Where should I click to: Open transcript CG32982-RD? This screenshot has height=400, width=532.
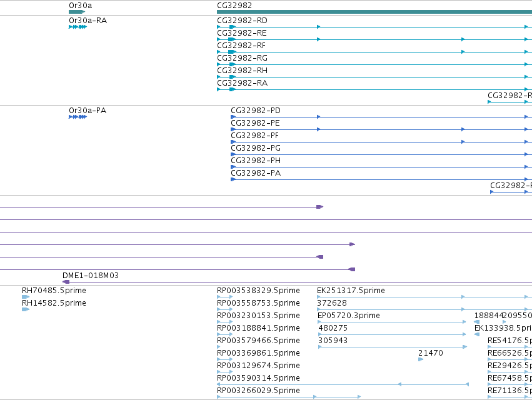[x=243, y=21]
